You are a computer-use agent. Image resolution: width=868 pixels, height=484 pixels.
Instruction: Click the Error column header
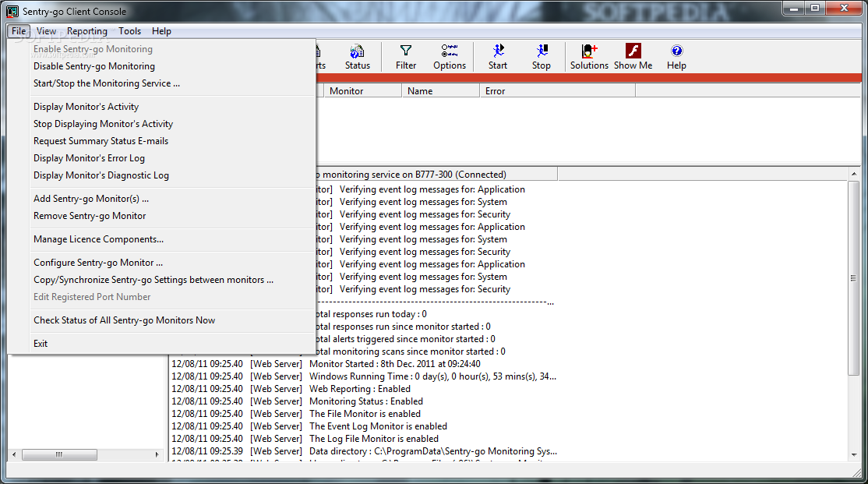[x=557, y=91]
